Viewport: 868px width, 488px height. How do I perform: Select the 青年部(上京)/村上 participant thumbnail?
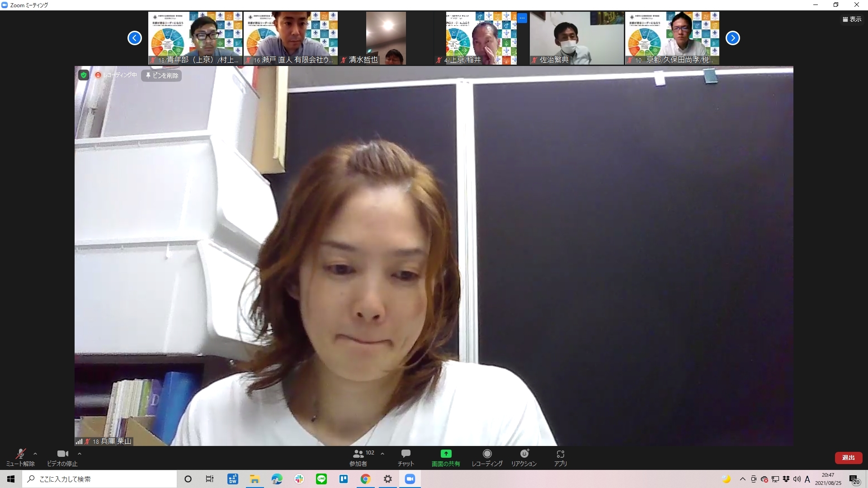[x=195, y=38]
